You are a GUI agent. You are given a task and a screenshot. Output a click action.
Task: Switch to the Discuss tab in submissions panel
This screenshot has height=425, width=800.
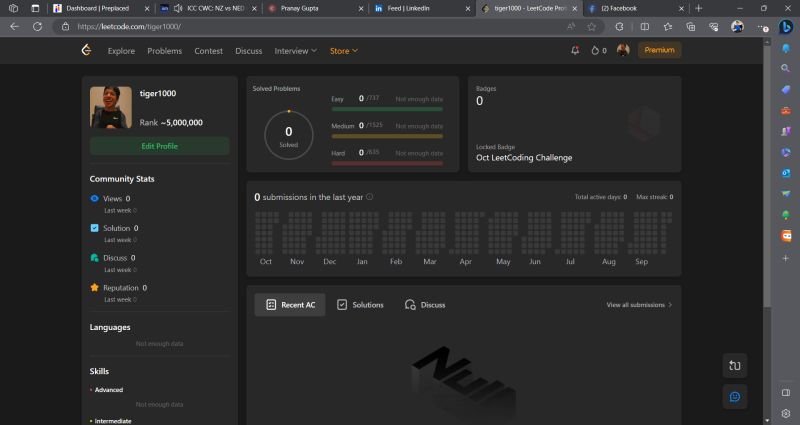click(425, 305)
